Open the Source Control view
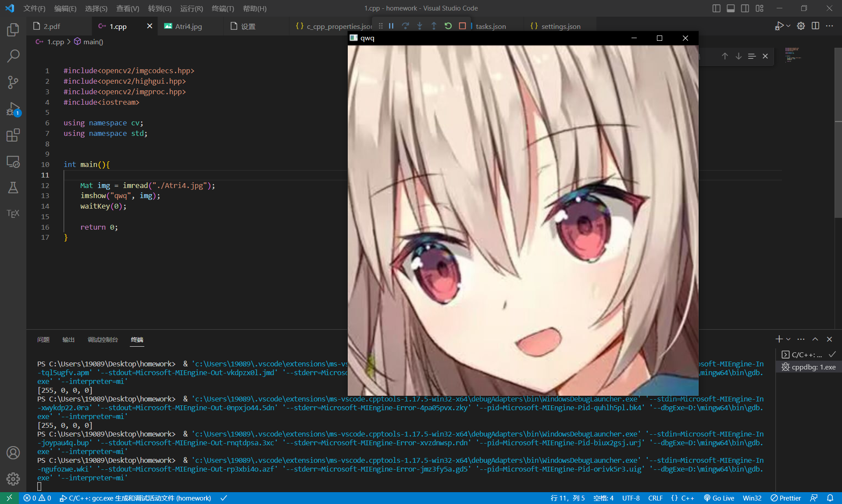Image resolution: width=842 pixels, height=504 pixels. tap(13, 82)
